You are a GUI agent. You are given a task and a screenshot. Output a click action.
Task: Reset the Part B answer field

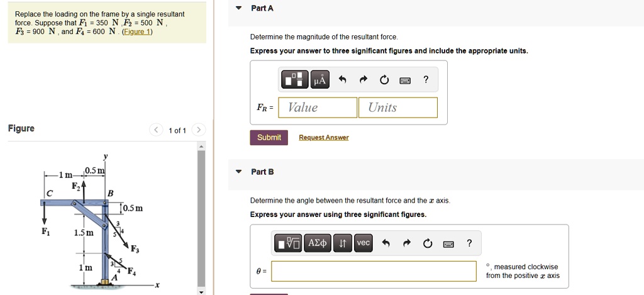click(x=428, y=243)
